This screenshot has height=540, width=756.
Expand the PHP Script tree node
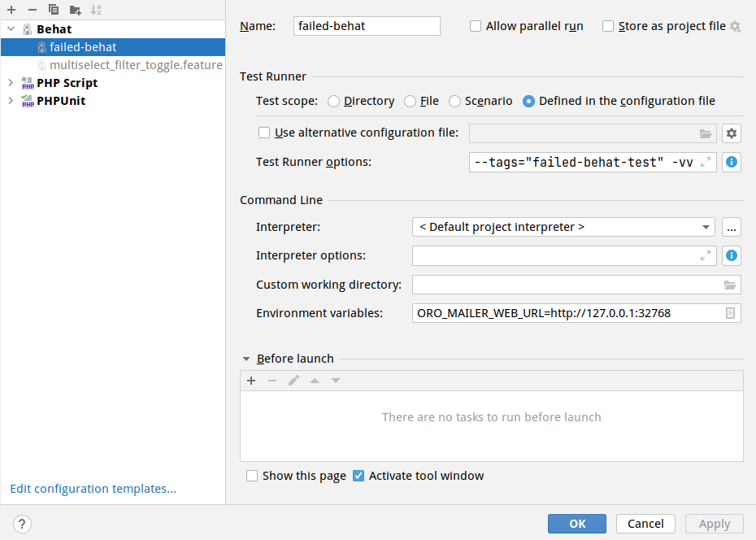[10, 83]
